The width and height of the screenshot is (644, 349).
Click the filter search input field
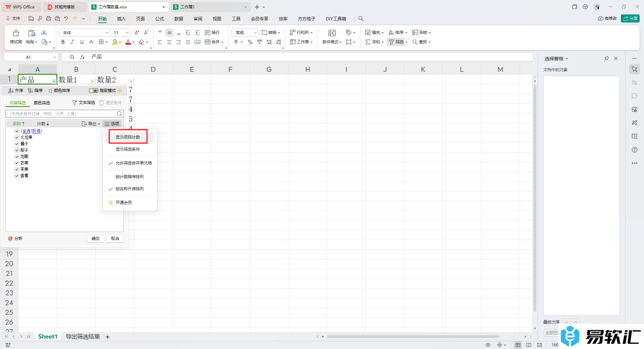pyautogui.click(x=64, y=114)
